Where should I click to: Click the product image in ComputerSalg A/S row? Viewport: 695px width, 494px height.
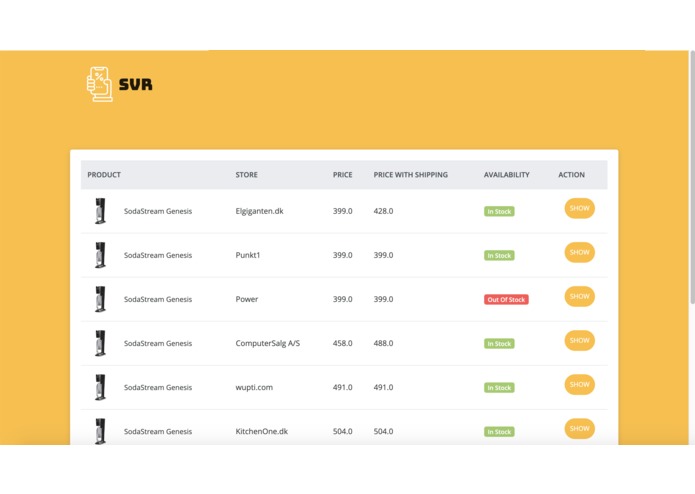click(x=101, y=343)
